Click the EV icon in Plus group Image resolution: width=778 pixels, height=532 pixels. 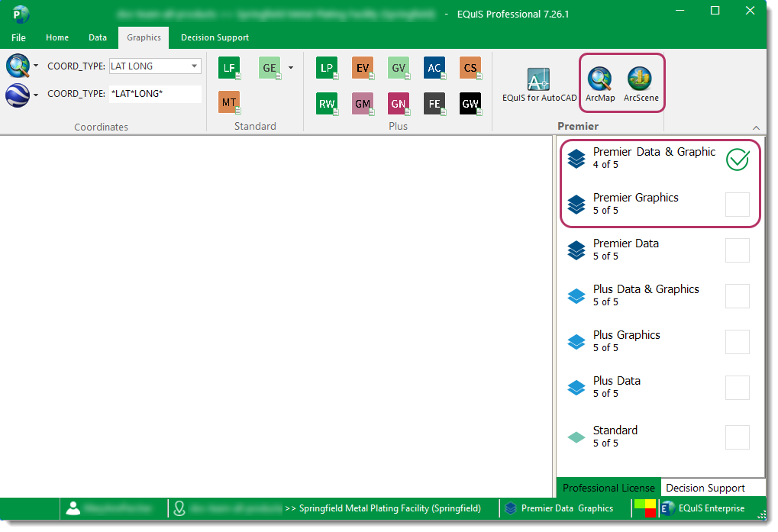point(363,68)
